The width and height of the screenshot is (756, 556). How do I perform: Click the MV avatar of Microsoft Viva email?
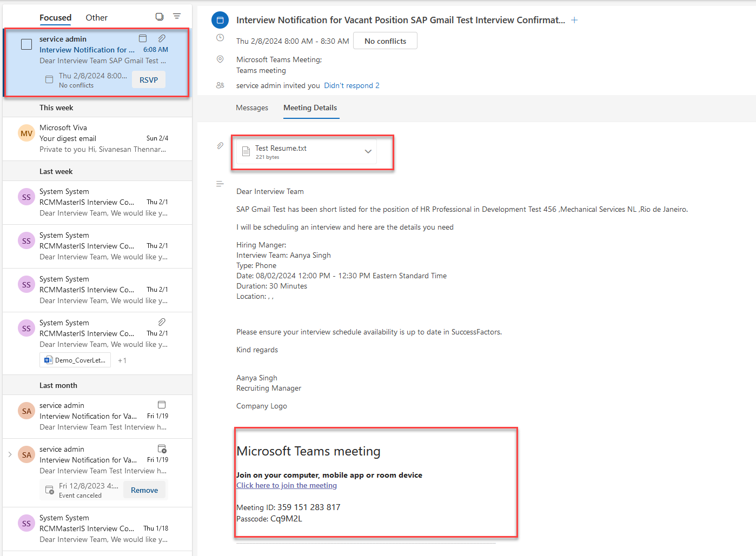[x=26, y=133]
